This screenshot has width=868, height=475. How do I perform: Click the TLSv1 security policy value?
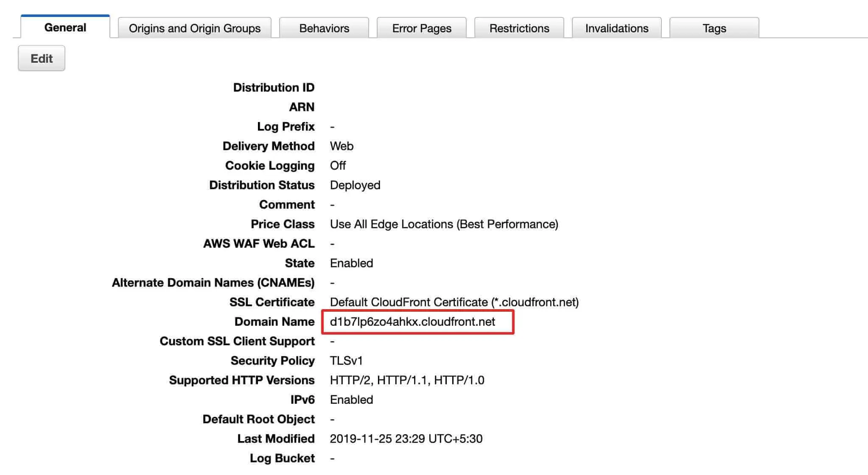click(x=346, y=361)
